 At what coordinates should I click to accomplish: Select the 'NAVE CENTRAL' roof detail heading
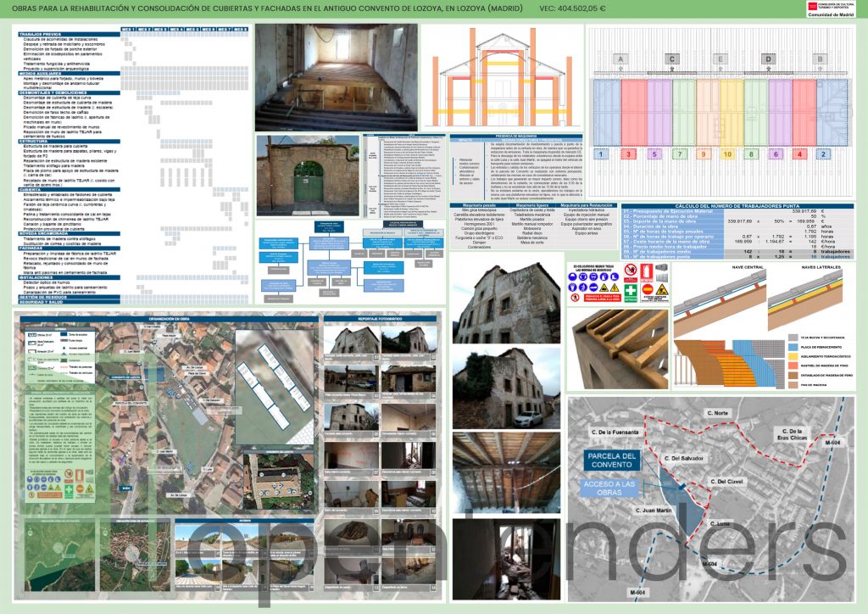click(748, 267)
